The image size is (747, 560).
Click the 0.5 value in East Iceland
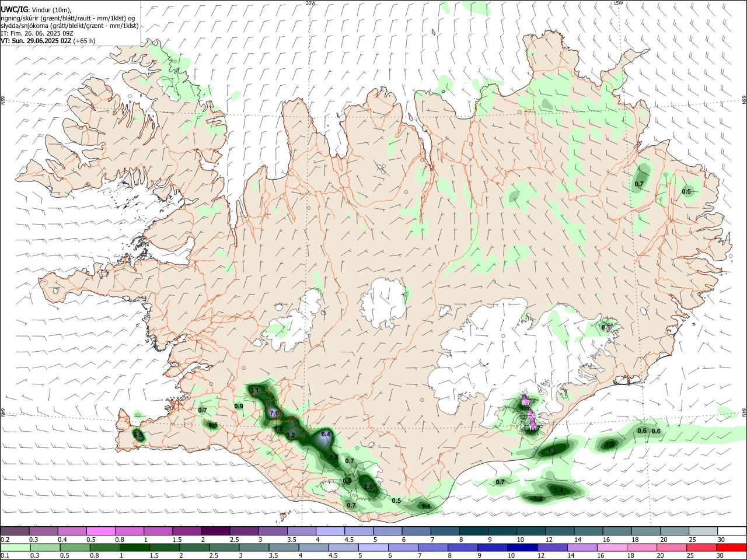686,191
